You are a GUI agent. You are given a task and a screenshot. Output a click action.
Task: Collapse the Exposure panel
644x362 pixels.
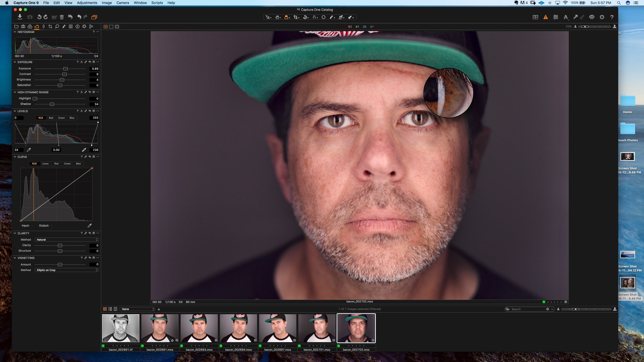[15, 62]
